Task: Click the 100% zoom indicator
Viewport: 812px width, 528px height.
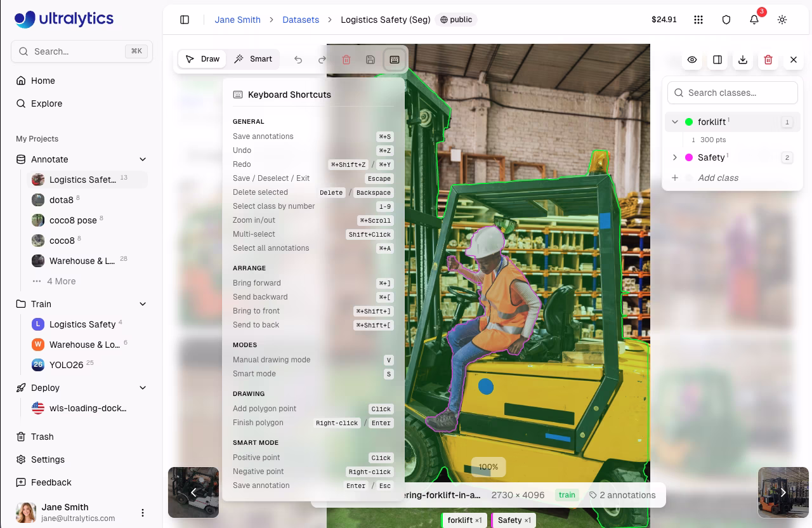Action: [488, 467]
